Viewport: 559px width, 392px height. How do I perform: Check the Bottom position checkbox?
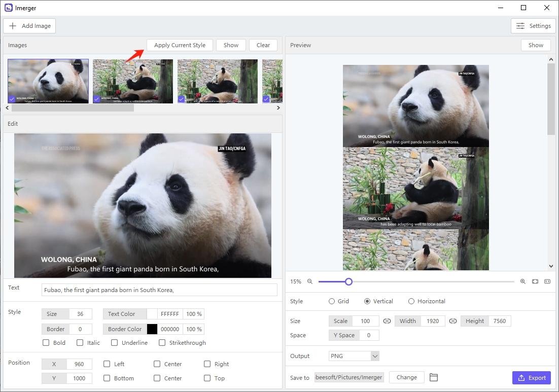(107, 378)
